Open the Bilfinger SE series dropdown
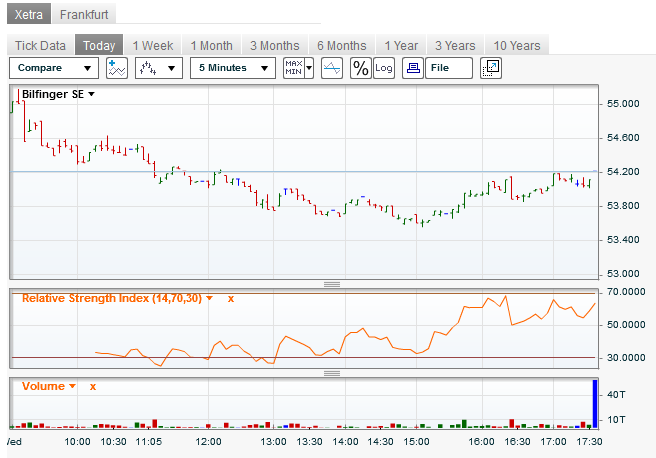The height and width of the screenshot is (458, 656). (x=91, y=95)
